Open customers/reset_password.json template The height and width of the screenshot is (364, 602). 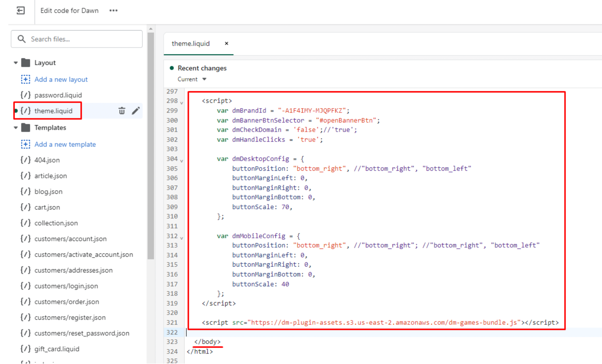tap(82, 333)
